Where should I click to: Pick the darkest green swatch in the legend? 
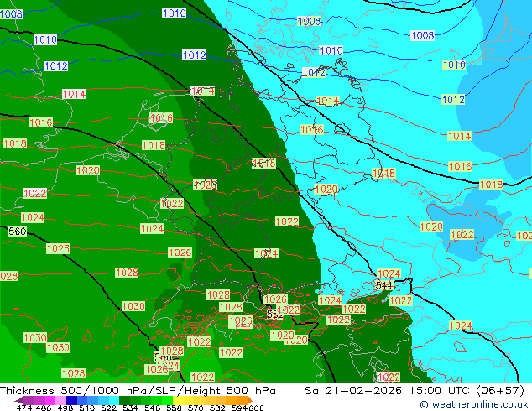[x=124, y=400]
